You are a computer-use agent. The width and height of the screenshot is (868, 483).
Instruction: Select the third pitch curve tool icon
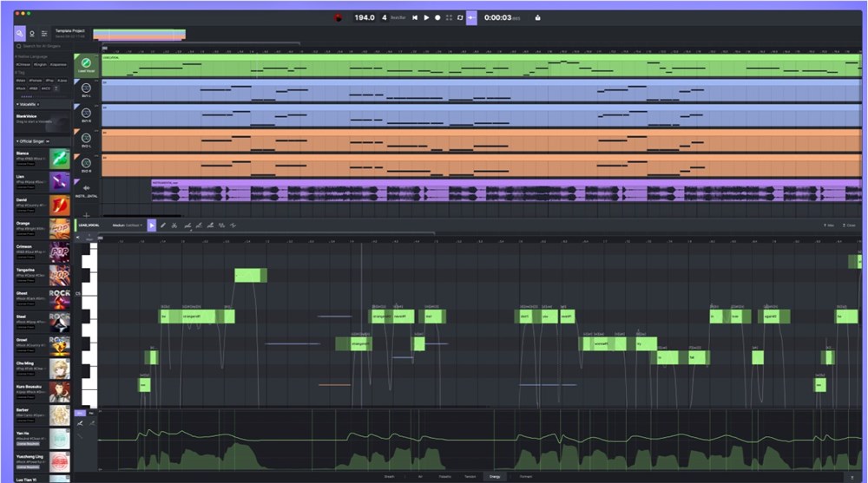click(x=210, y=225)
